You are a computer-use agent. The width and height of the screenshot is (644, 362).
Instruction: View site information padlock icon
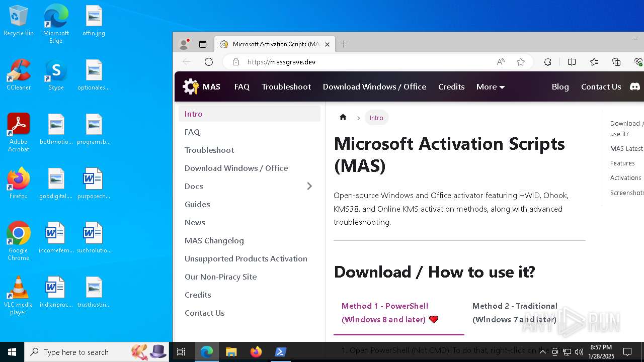(x=235, y=62)
